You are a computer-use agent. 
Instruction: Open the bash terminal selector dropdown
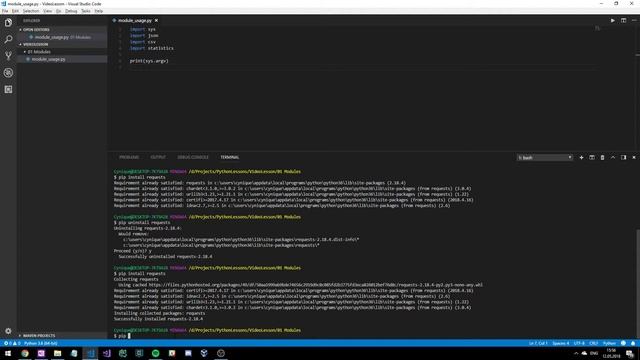point(544,158)
